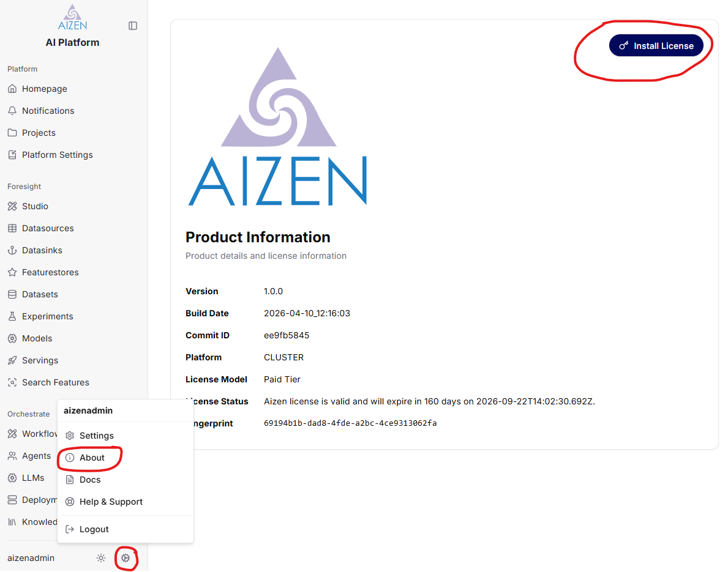This screenshot has height=572, width=728.
Task: Open the Homepage house icon
Action: click(x=12, y=89)
